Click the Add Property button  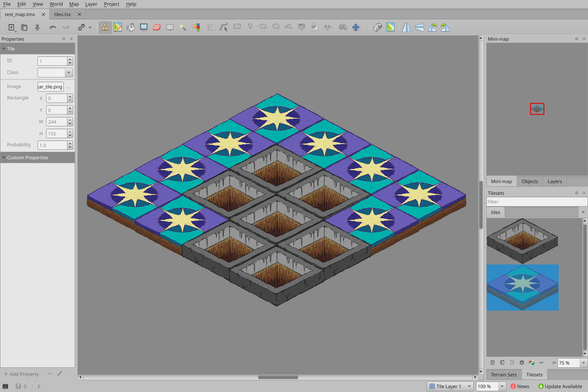pyautogui.click(x=21, y=374)
